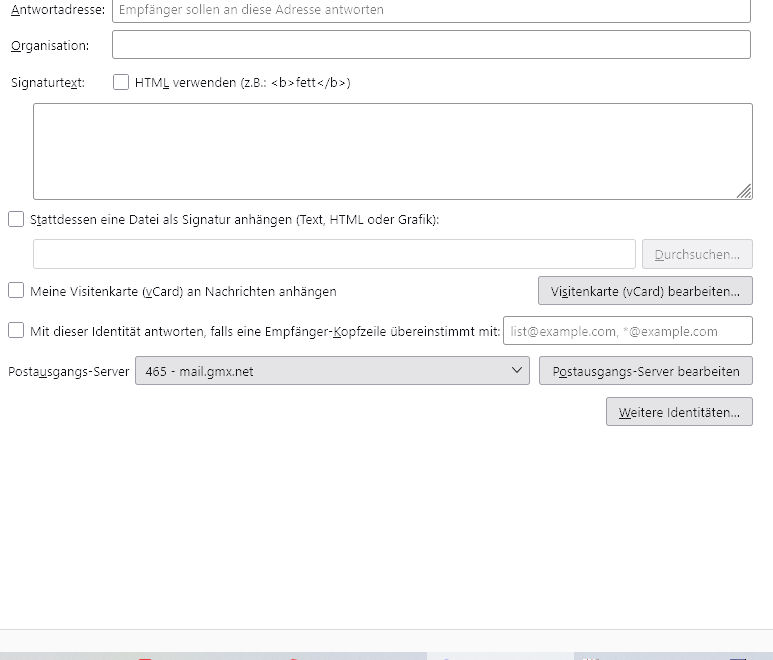Open the 465 - mail.gmx.net server dropdown
The height and width of the screenshot is (660, 773).
click(x=332, y=371)
